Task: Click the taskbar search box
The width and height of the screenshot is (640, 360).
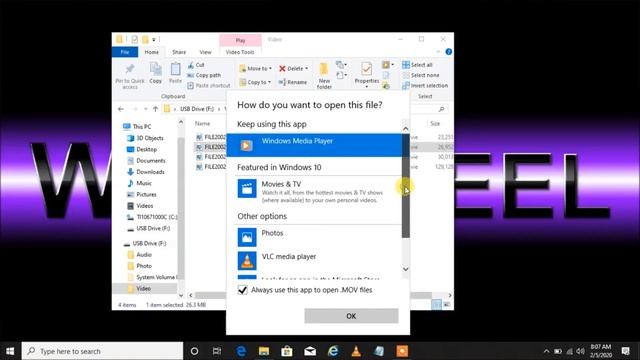Action: tap(102, 351)
